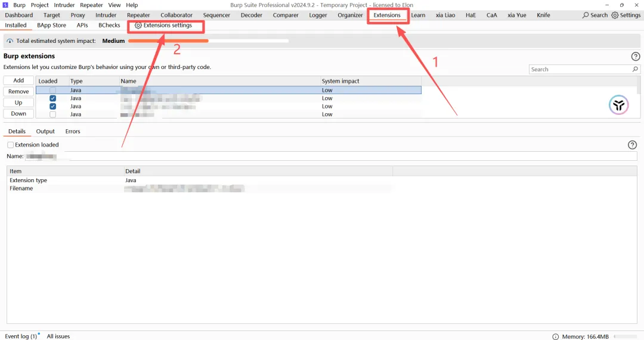Switch to the Sequencer tab
Image resolution: width=644 pixels, height=340 pixels.
pyautogui.click(x=216, y=15)
